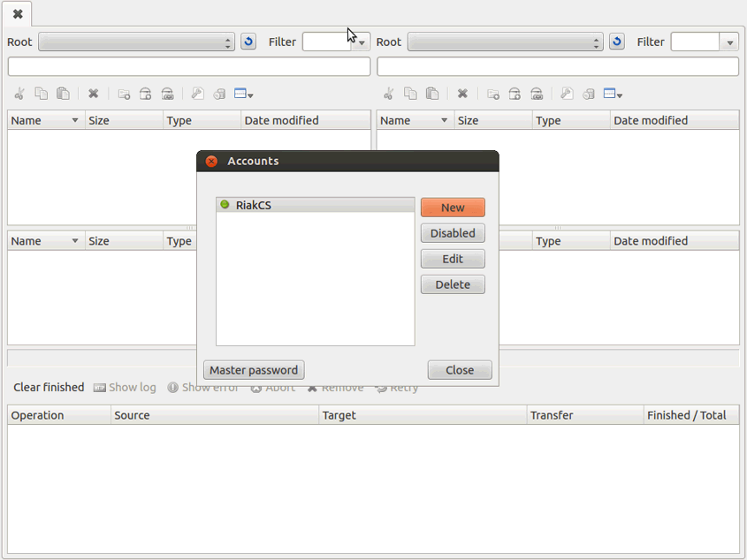
Task: Refresh the left pane with the circular arrow icon
Action: point(248,41)
